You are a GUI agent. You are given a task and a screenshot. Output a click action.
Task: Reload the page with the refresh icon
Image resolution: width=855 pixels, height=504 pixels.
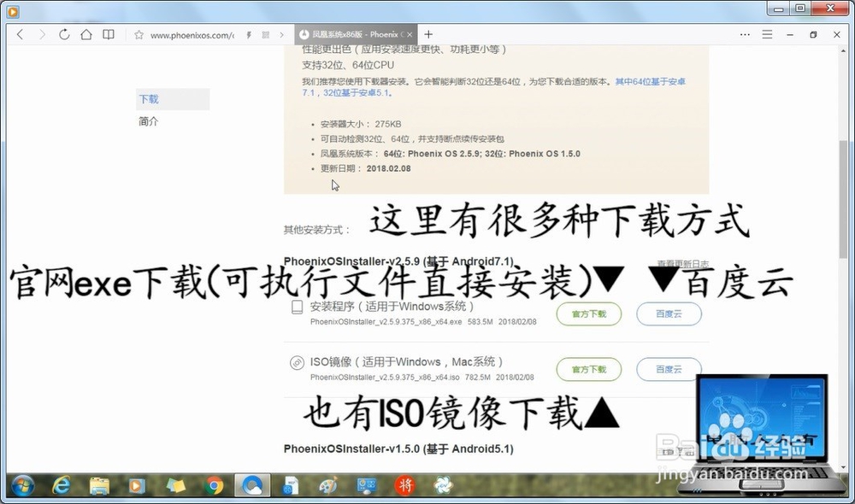(x=64, y=35)
